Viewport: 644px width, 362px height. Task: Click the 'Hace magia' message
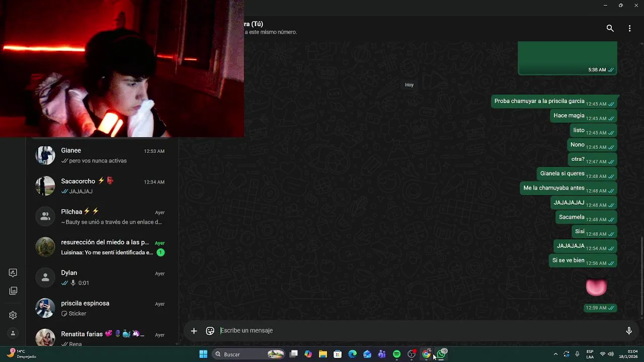coord(584,116)
